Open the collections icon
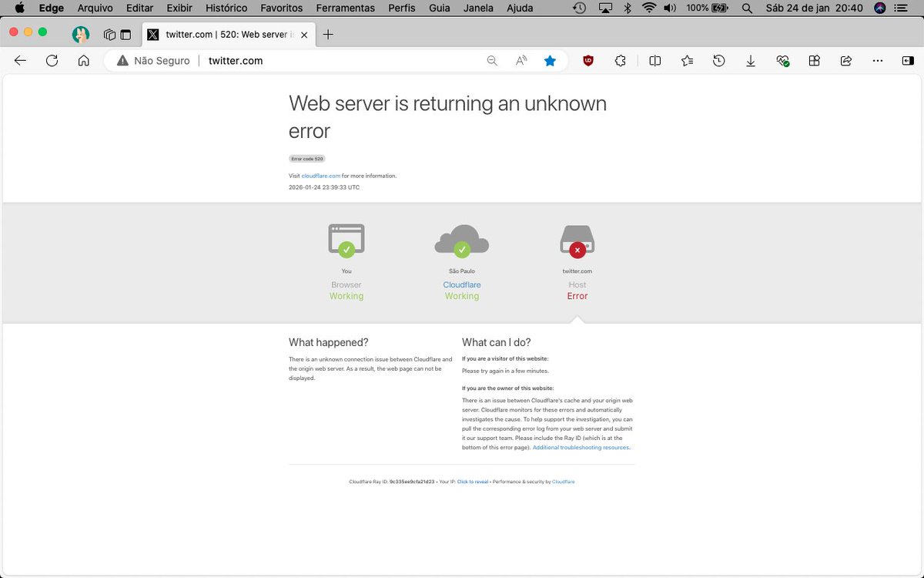The height and width of the screenshot is (578, 924). coord(814,61)
